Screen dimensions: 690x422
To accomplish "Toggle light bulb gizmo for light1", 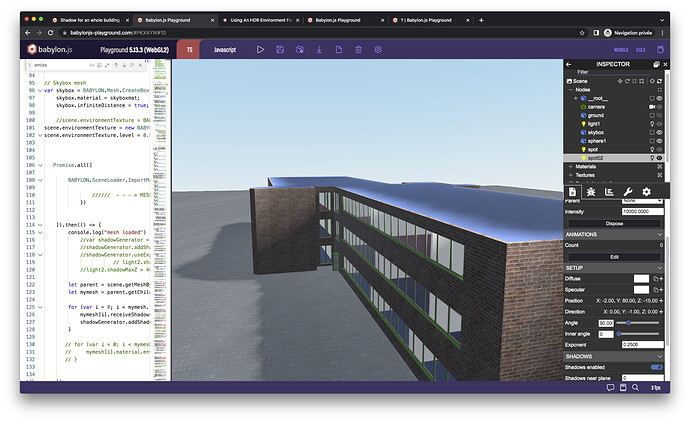I will [652, 124].
